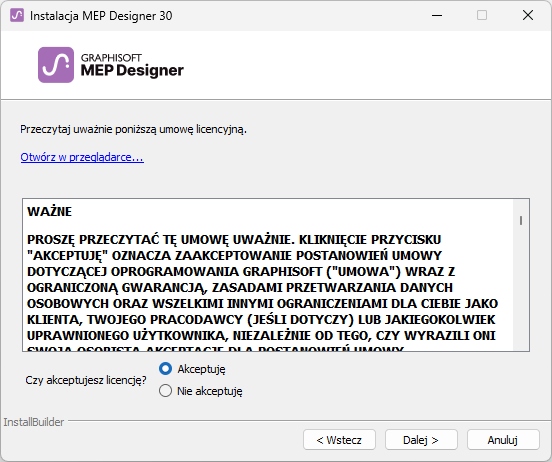Open license via Otwórz w przeglądarce link
Screen dimensions: 552x462
point(82,157)
